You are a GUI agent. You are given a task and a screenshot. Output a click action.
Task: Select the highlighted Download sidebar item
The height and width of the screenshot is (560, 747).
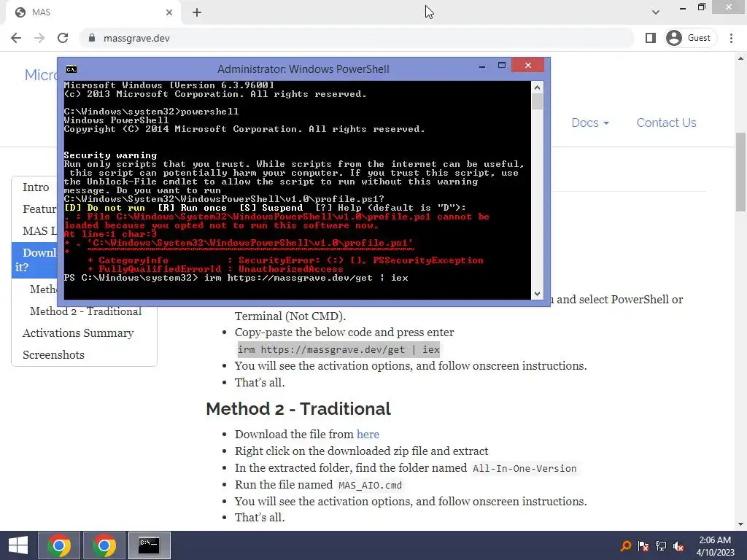(x=34, y=260)
